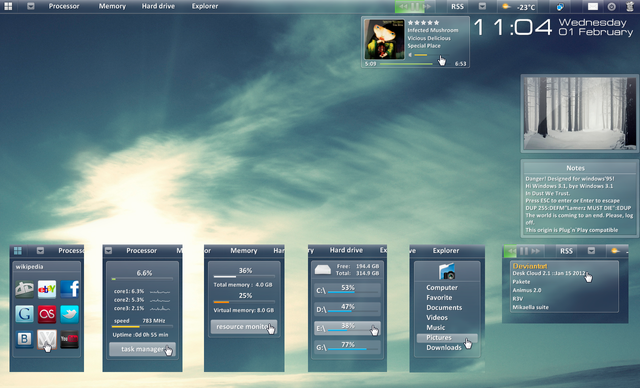Select Pictures in the Explorer list

(x=447, y=338)
